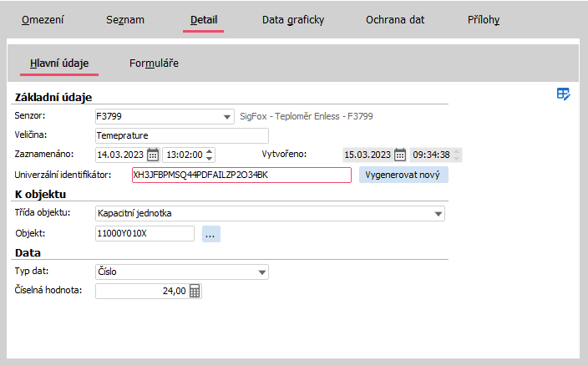Open calculator for Číselná hodnota field

coord(195,291)
